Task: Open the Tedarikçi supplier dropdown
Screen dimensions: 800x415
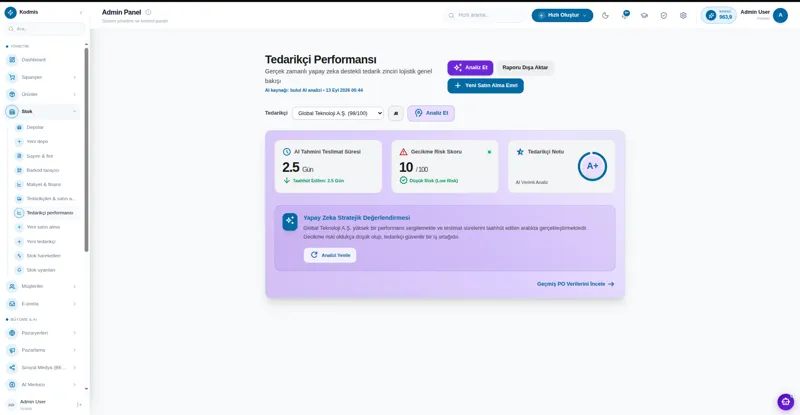Action: coord(338,113)
